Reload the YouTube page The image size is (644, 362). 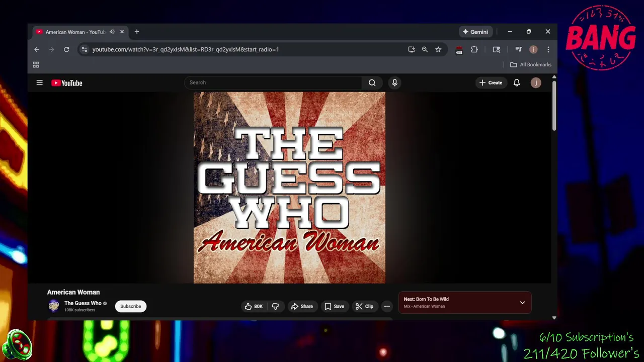[x=66, y=49]
